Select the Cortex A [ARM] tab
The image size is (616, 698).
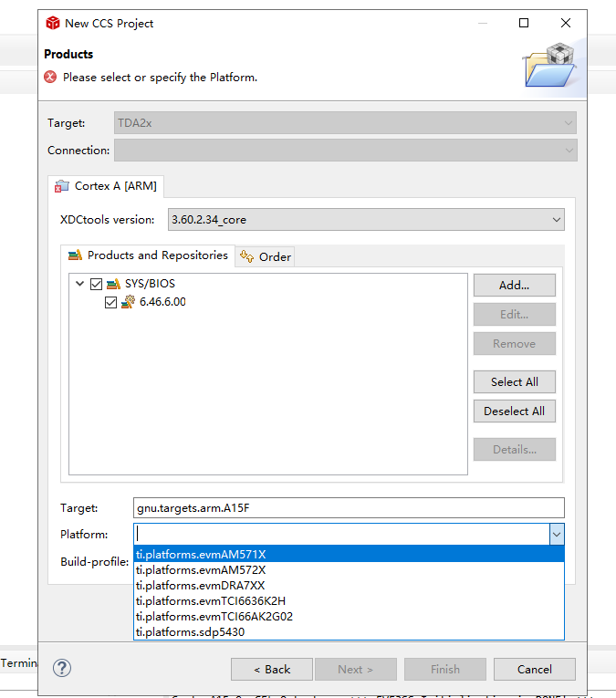pos(106,186)
